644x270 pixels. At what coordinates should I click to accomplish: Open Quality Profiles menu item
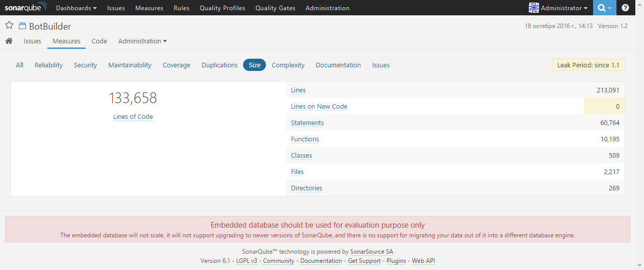[222, 8]
